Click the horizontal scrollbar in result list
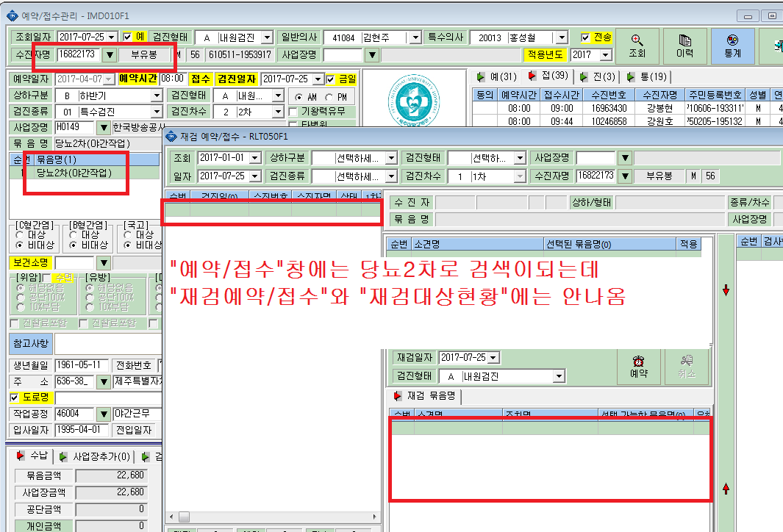This screenshot has width=783, height=532. click(272, 517)
